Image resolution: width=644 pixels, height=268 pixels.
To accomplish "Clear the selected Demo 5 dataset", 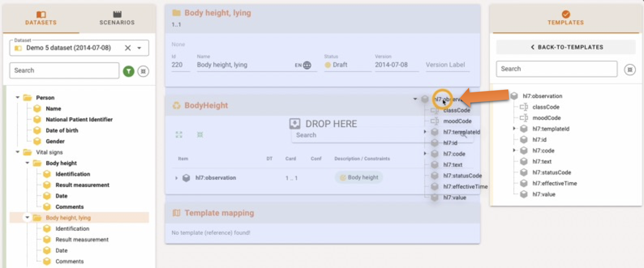I will (x=128, y=48).
